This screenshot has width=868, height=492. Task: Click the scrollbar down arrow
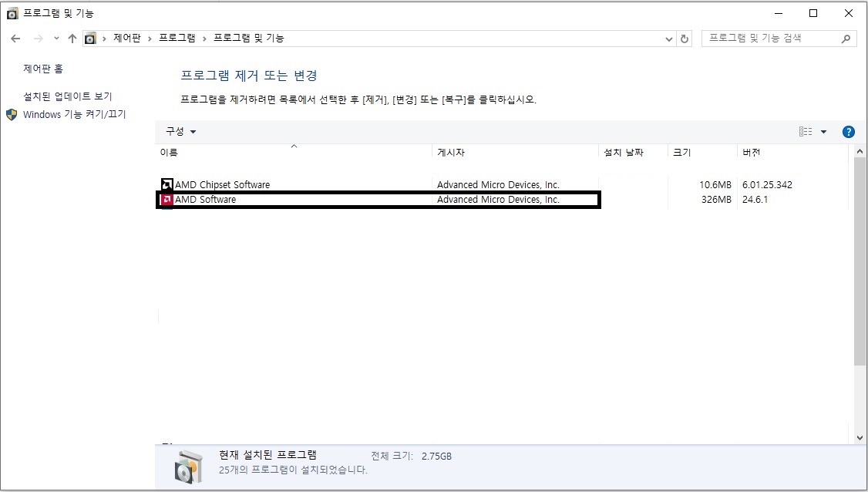tap(860, 438)
